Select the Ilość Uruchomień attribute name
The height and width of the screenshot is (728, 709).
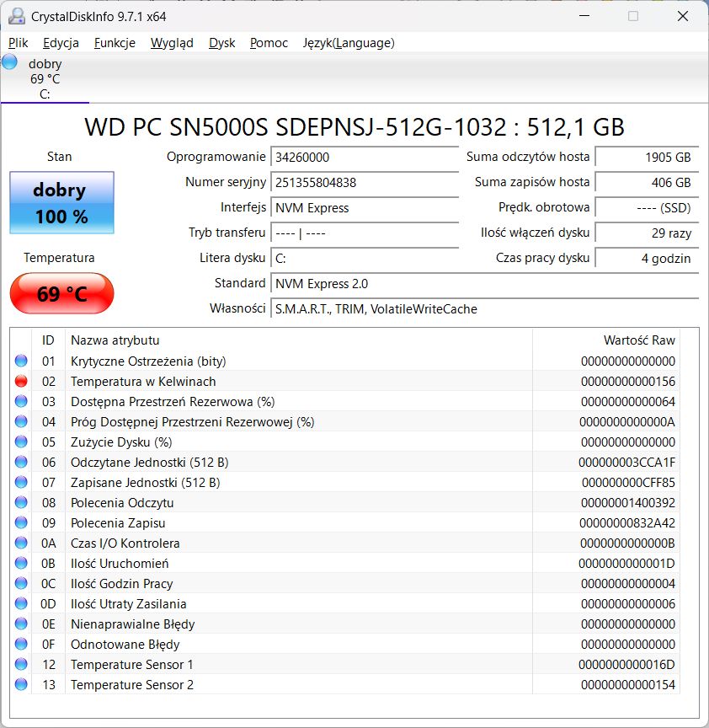point(120,564)
